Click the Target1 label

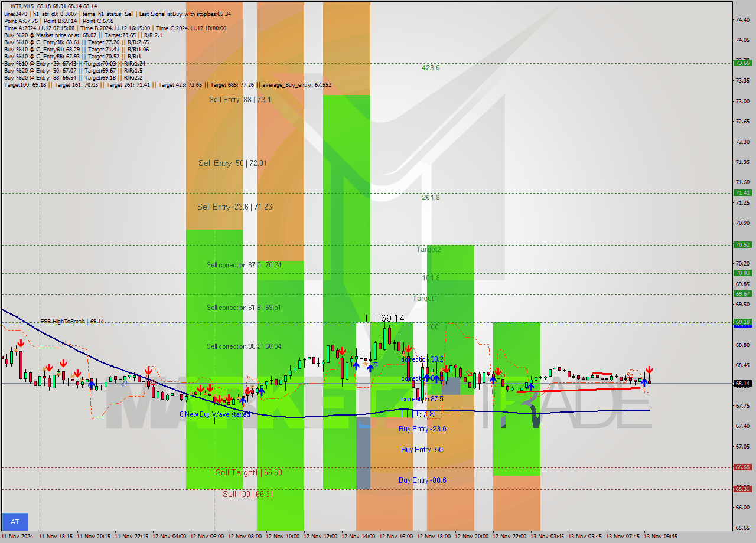tap(425, 299)
